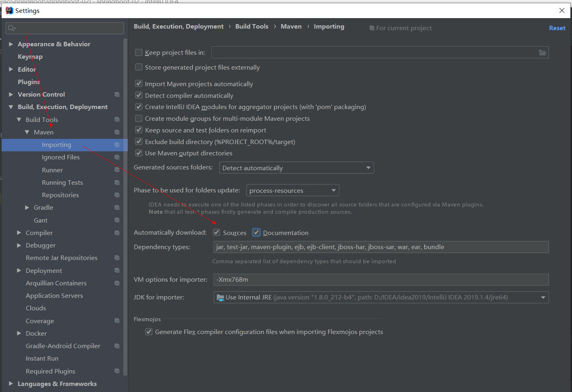Expand the Docker node

click(19, 333)
